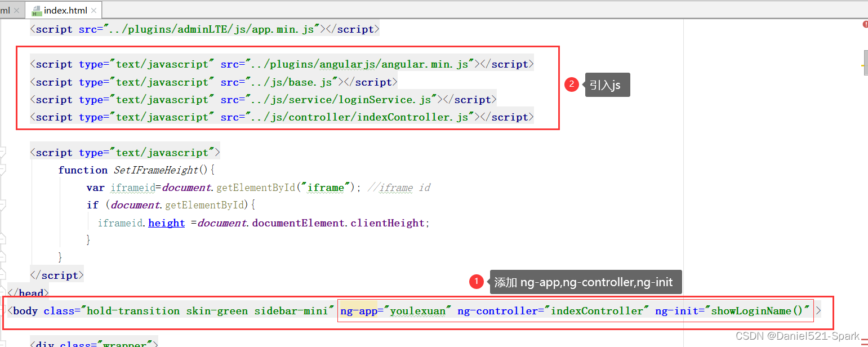Click the if (document.getElementById) condition

(171, 205)
